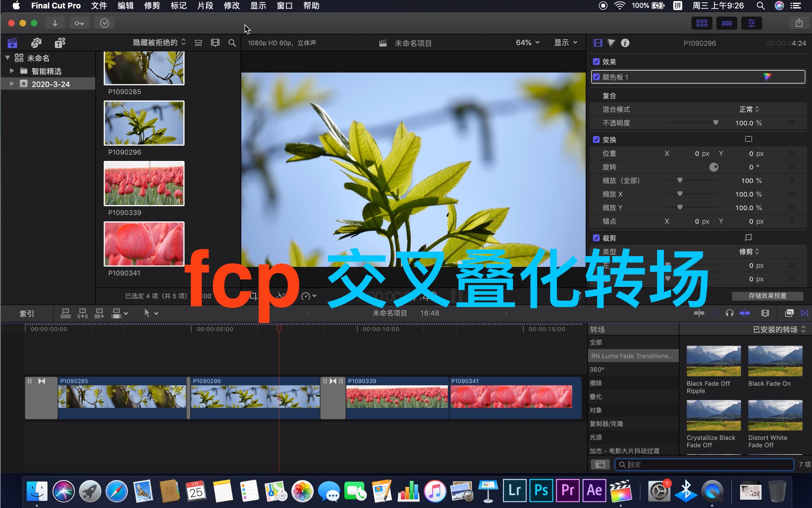Click the append clip button
Image resolution: width=812 pixels, height=508 pixels.
[x=99, y=313]
